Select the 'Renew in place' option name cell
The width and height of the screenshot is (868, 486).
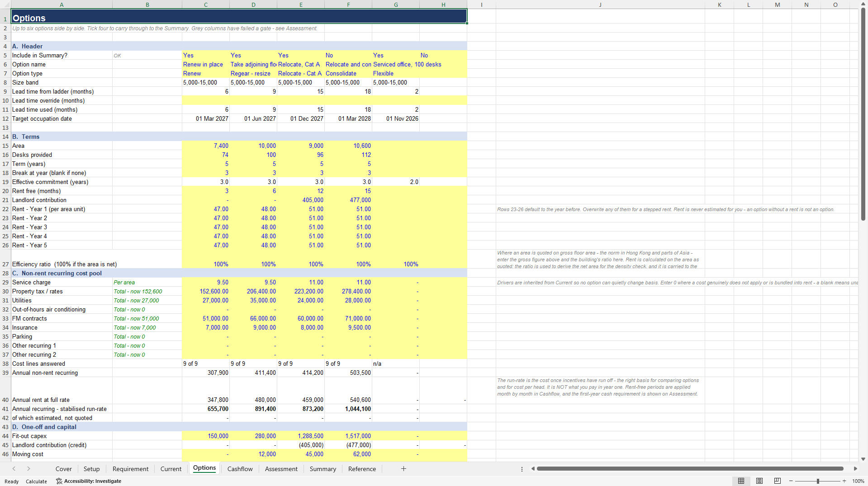click(x=206, y=64)
